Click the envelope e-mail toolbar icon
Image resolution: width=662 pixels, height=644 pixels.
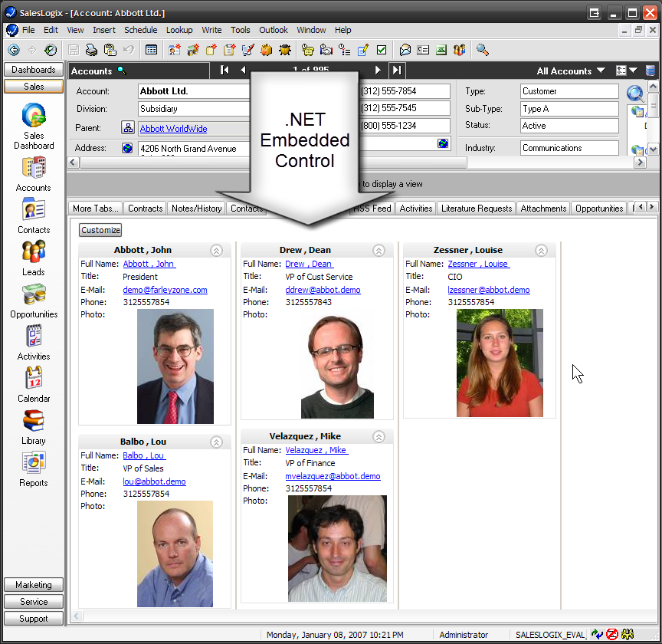405,50
